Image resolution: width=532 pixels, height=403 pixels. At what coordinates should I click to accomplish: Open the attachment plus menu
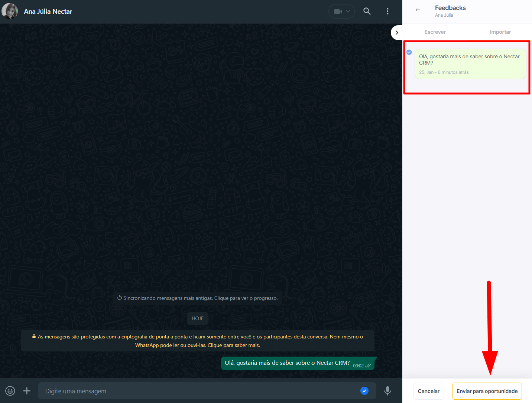point(27,391)
